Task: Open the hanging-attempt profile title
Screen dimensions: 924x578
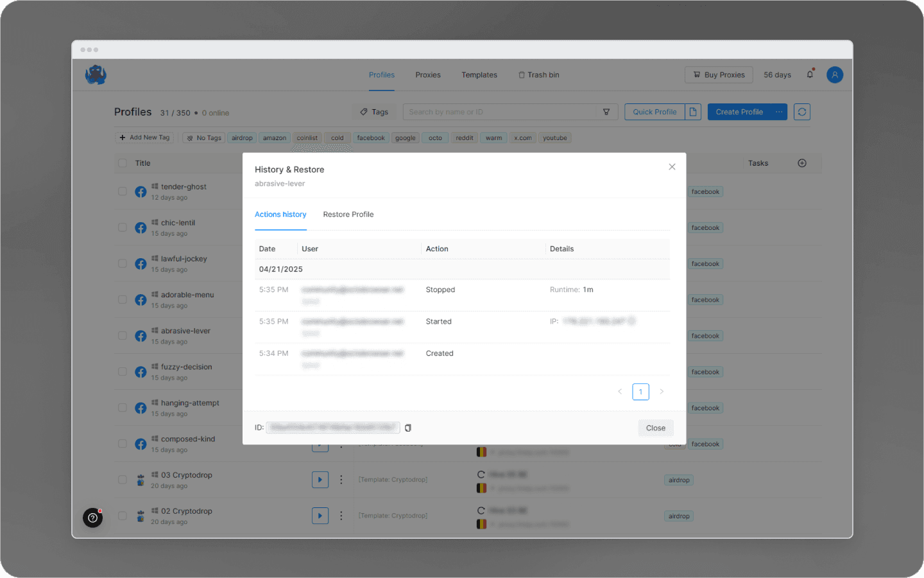Action: click(x=190, y=403)
